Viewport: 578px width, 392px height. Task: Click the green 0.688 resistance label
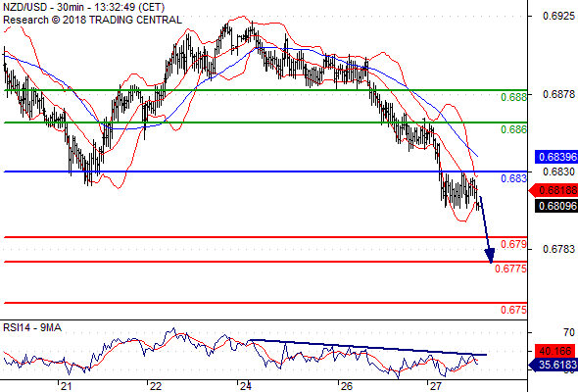513,97
